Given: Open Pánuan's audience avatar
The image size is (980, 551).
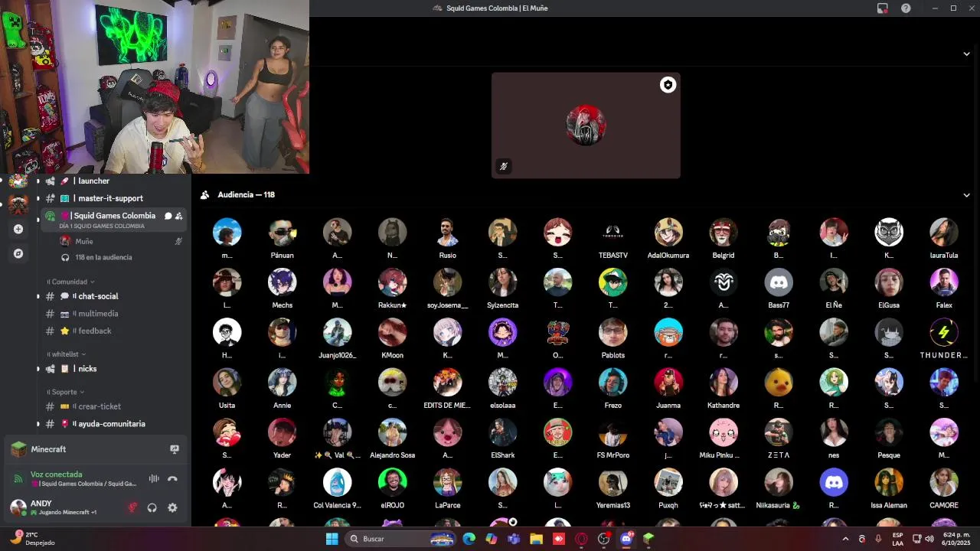Looking at the screenshot, I should coord(282,232).
